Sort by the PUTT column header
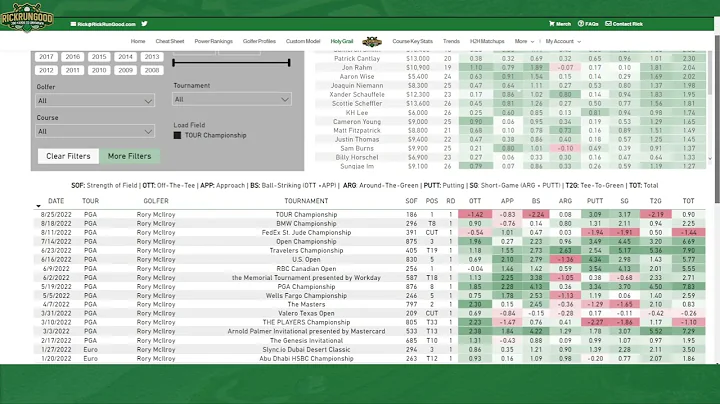The image size is (720, 404). [595, 201]
